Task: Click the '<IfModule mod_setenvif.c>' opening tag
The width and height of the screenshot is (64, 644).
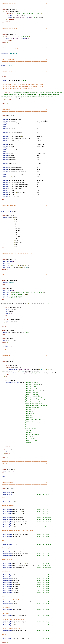Action: (x=9, y=10)
